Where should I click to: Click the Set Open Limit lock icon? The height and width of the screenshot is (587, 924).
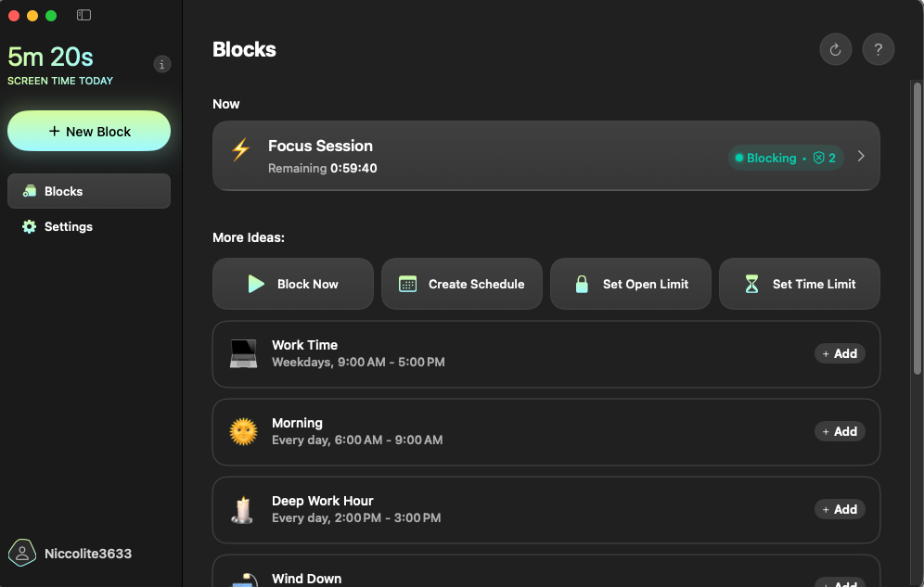(x=582, y=284)
